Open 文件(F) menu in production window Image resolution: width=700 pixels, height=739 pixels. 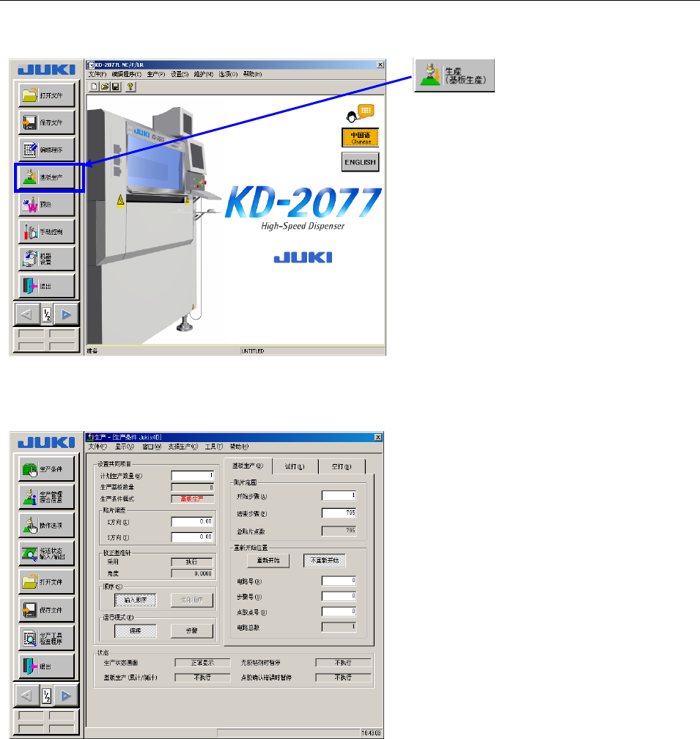click(x=97, y=446)
